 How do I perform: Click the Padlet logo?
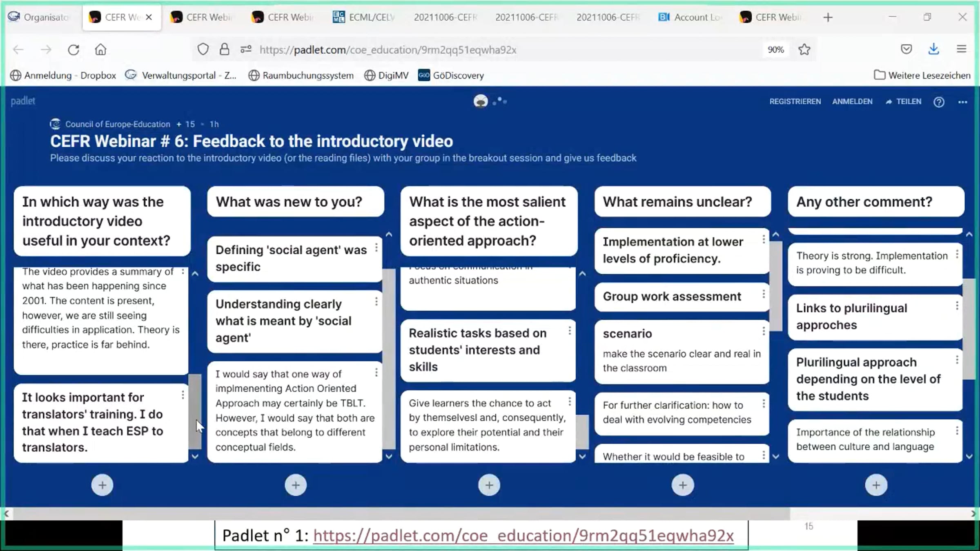[23, 101]
